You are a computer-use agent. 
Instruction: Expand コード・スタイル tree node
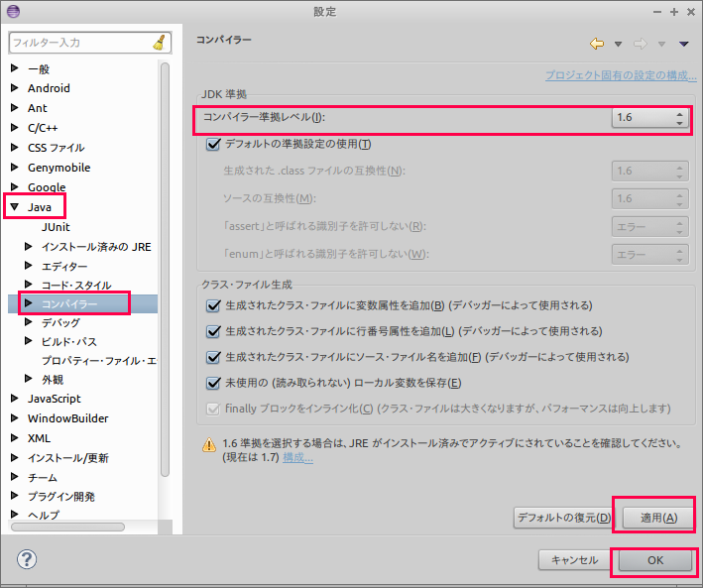pyautogui.click(x=28, y=284)
